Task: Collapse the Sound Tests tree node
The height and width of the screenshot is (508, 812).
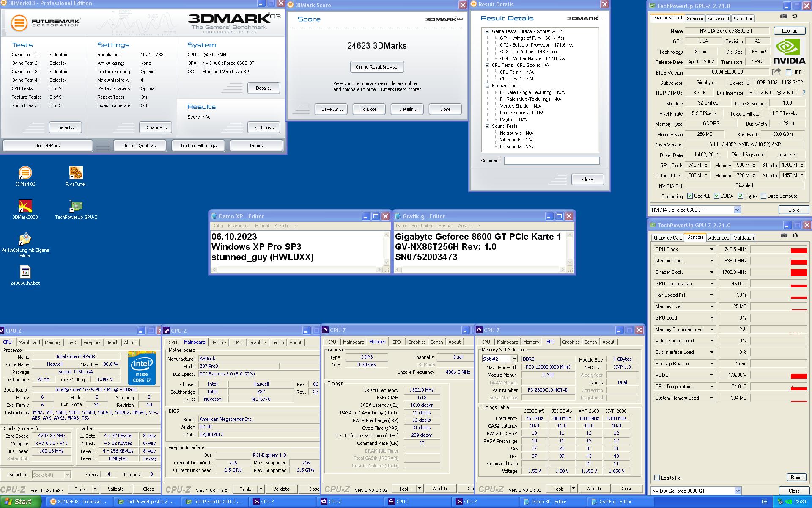Action: click(x=487, y=126)
